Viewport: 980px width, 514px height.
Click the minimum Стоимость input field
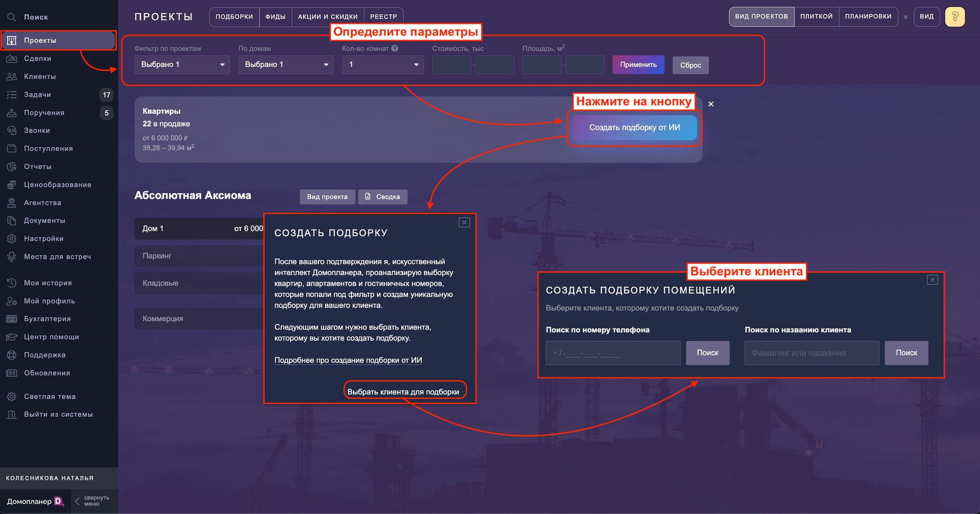coord(452,65)
